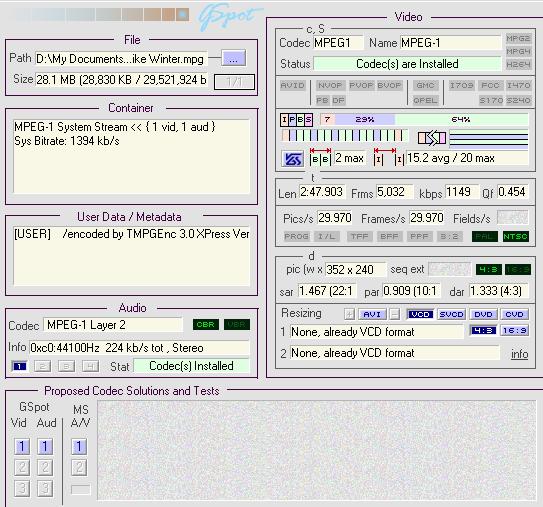This screenshot has width=543, height=507.
Task: Click the S170 colorimetry badge
Action: pyautogui.click(x=491, y=100)
